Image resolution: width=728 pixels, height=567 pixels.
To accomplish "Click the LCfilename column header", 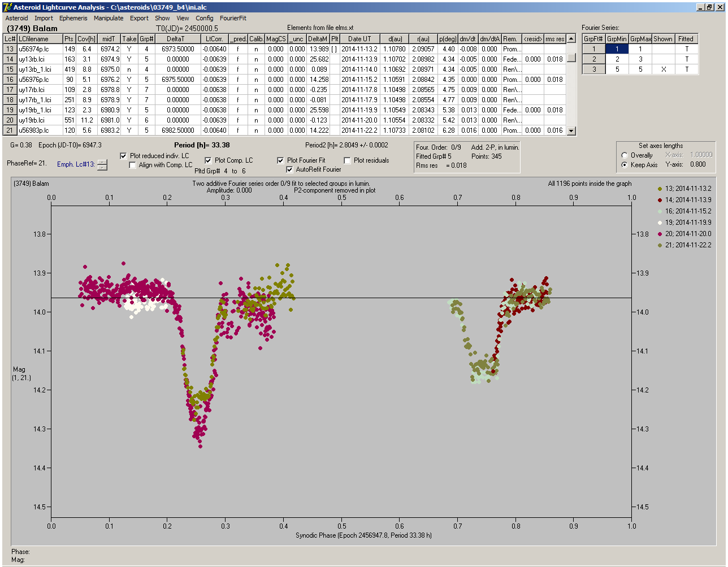I will (39, 39).
